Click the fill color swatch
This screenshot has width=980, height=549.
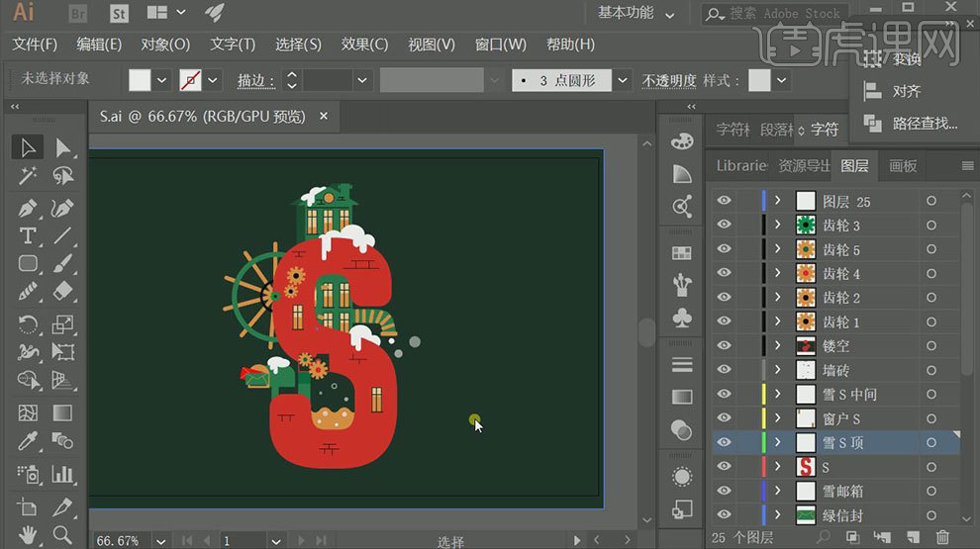(140, 80)
